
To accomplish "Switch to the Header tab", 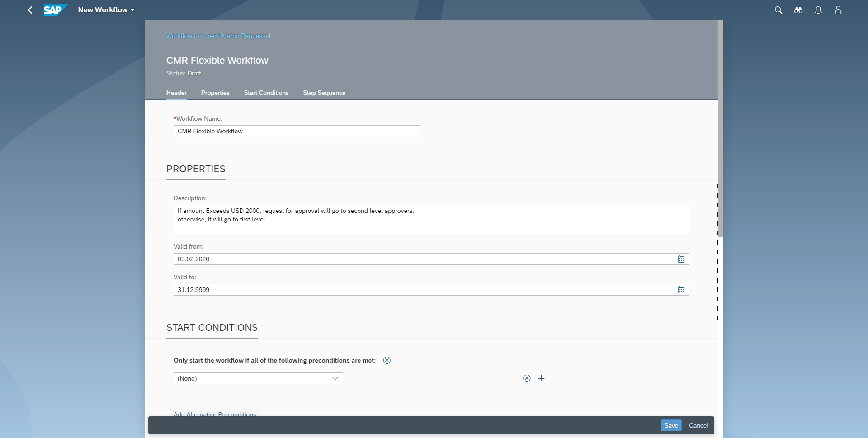I will click(x=176, y=93).
